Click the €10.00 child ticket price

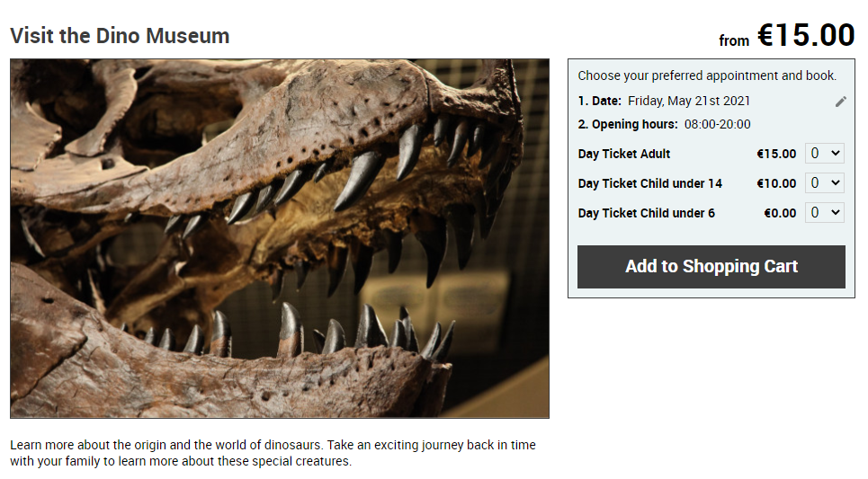[x=776, y=183]
